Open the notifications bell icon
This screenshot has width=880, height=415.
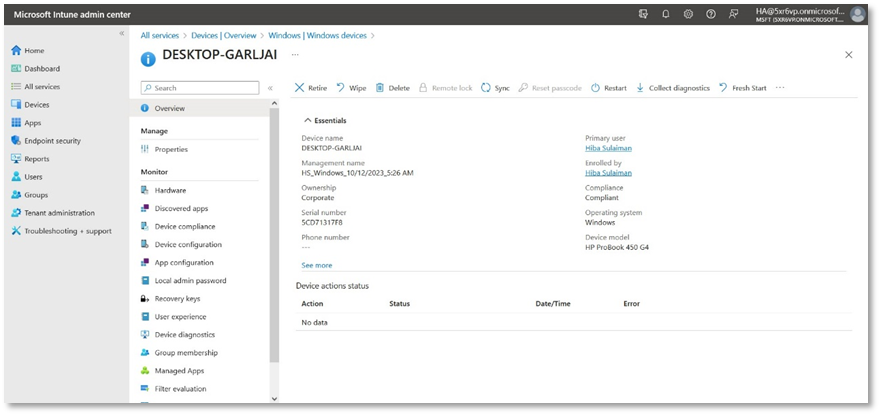tap(666, 14)
